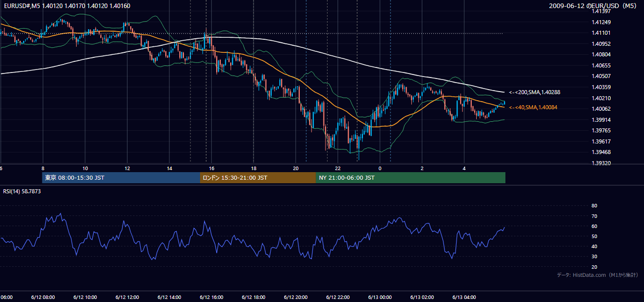Click hour 22 on price chart axis
The width and height of the screenshot is (644, 302).
[x=338, y=168]
